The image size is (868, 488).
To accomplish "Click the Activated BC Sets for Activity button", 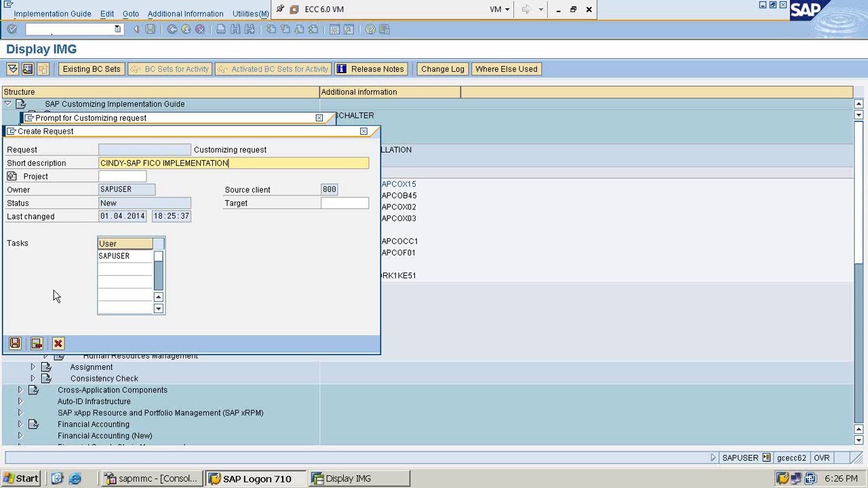I will click(273, 68).
